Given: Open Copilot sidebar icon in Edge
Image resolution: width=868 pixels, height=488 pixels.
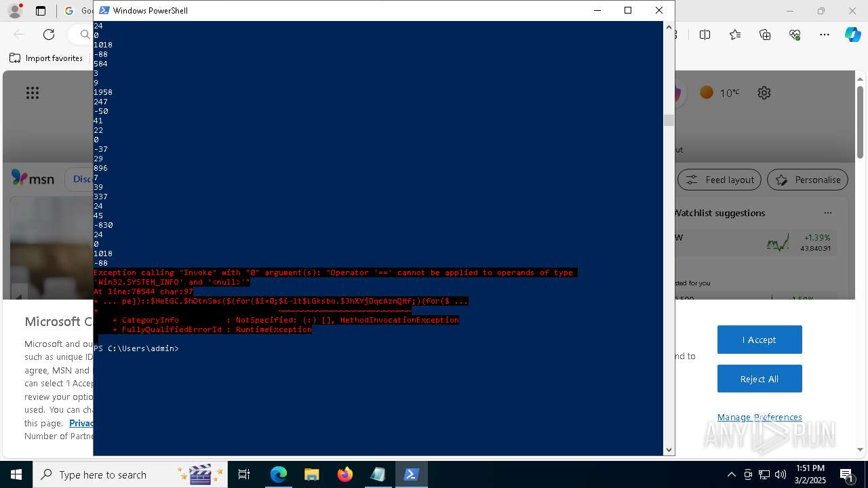Looking at the screenshot, I should coord(852,35).
